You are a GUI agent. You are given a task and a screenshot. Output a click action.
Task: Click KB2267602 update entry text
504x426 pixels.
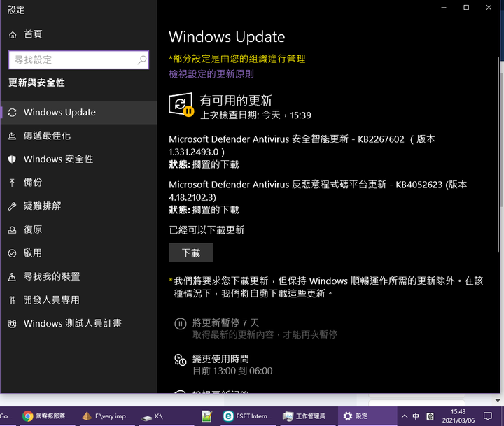(302, 145)
